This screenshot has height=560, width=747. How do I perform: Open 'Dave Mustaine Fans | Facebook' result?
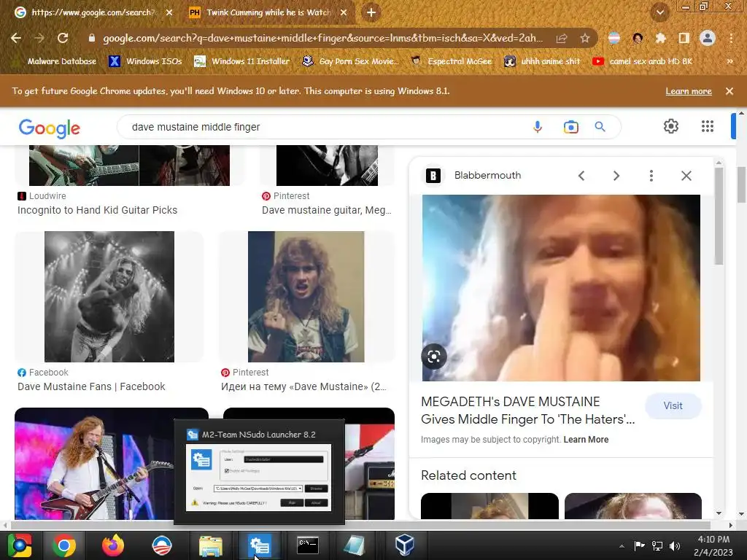[x=91, y=386]
